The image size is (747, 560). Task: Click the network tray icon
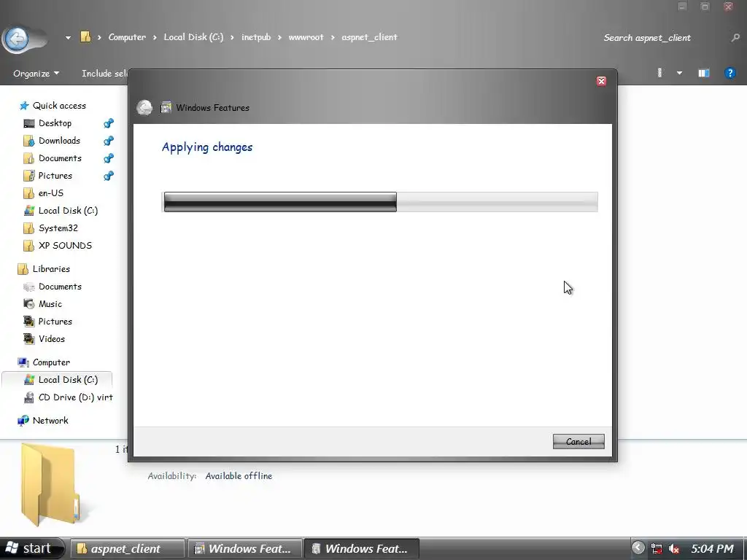(x=657, y=548)
